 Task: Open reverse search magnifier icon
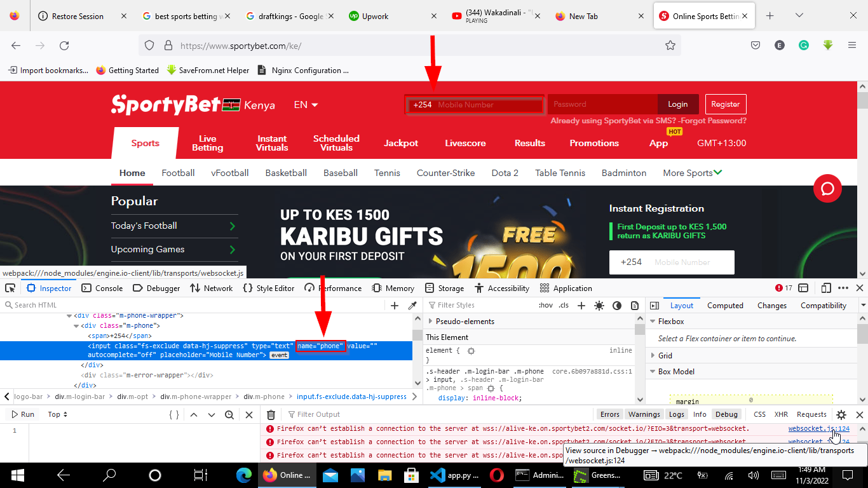229,414
